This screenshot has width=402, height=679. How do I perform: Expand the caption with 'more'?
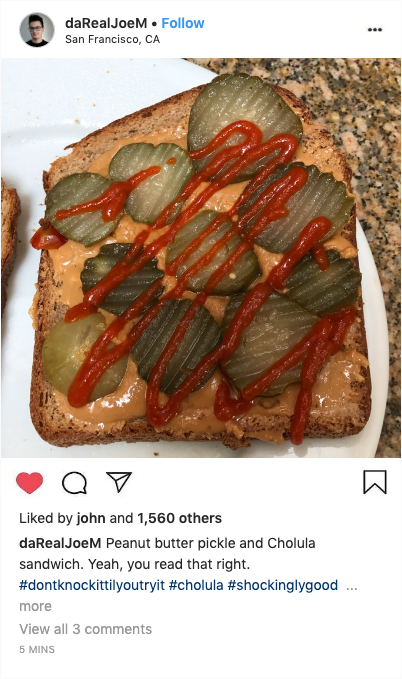point(35,606)
